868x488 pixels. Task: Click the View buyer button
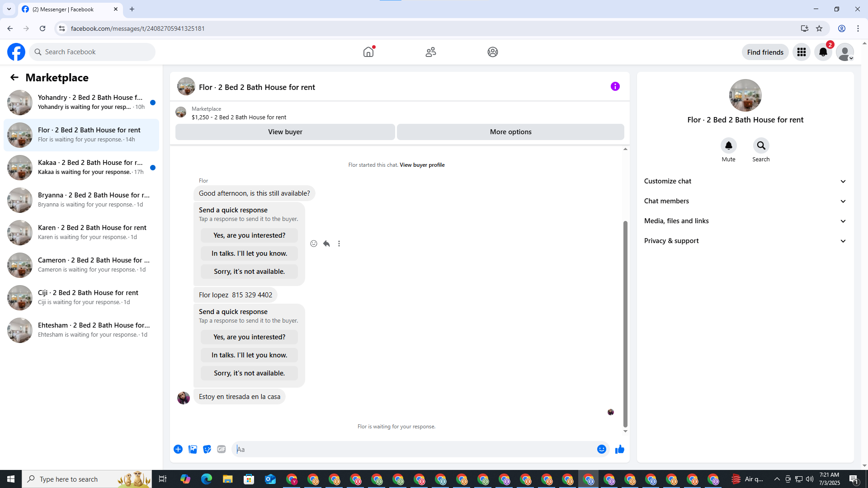point(285,132)
